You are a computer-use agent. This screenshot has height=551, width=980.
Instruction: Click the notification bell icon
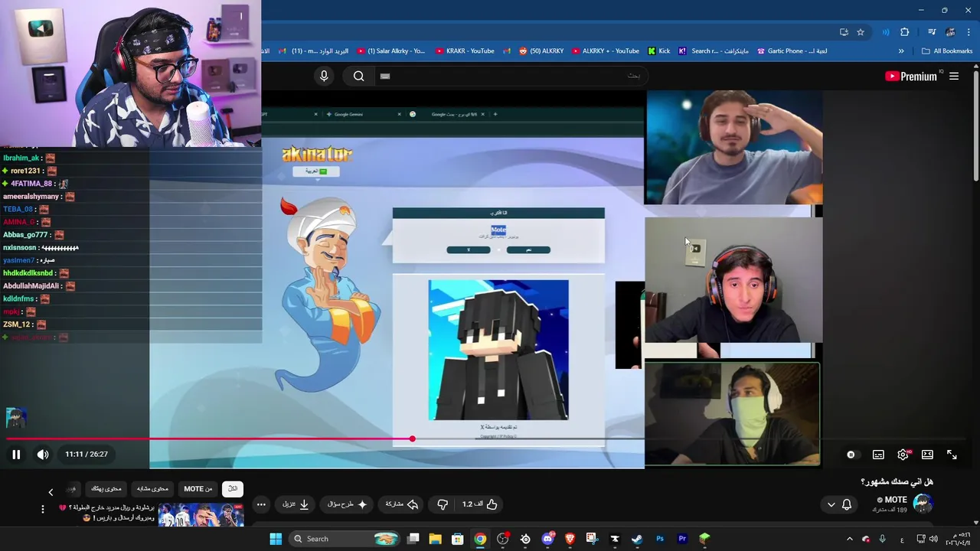pos(847,504)
